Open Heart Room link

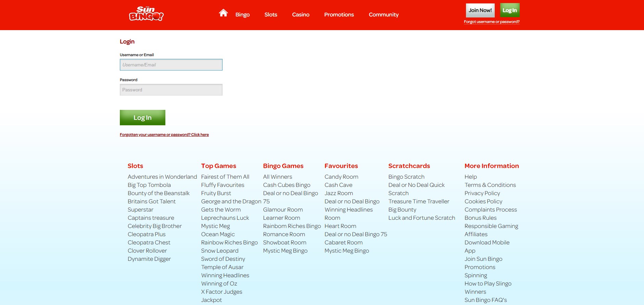tap(340, 226)
